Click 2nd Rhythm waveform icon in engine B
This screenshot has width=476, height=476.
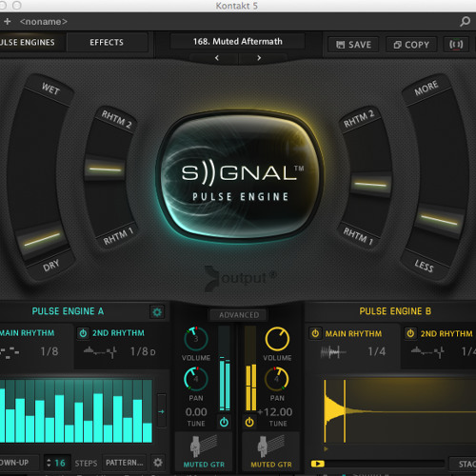(x=427, y=351)
